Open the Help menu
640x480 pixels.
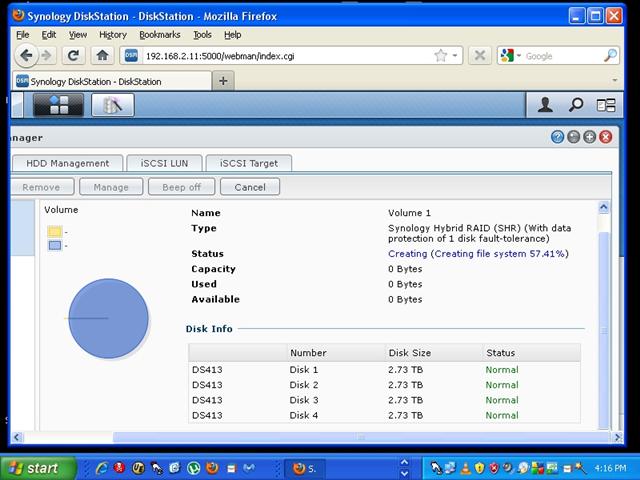(x=232, y=35)
